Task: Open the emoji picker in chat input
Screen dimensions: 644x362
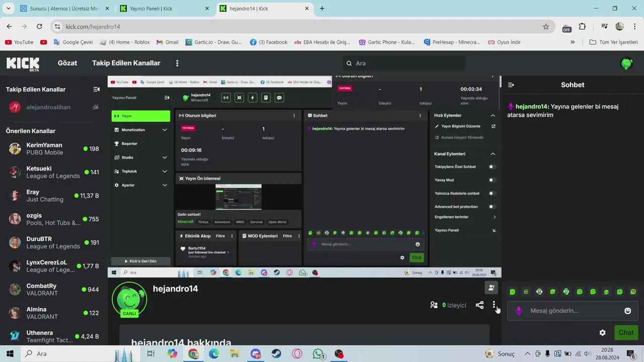Action: (x=627, y=311)
